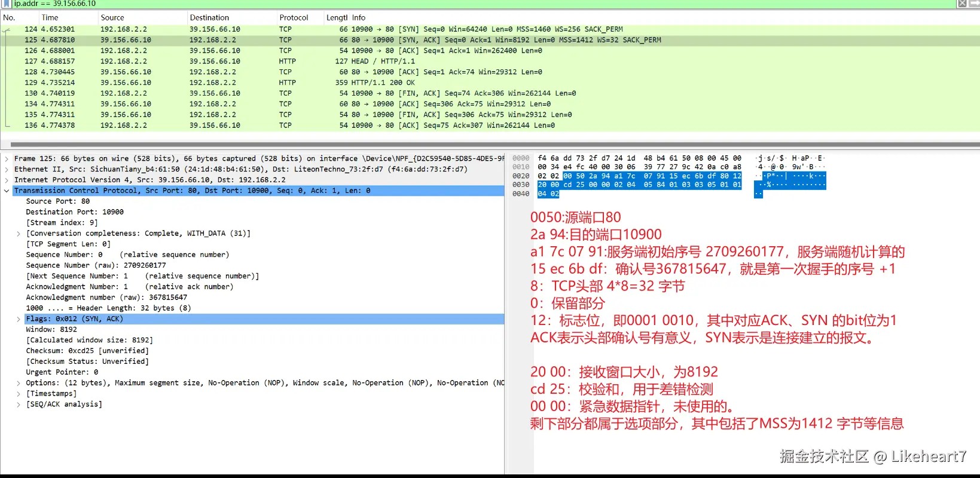The height and width of the screenshot is (478, 980).
Task: Select packet 128 ACK Ack=74
Action: pyautogui.click(x=490, y=72)
